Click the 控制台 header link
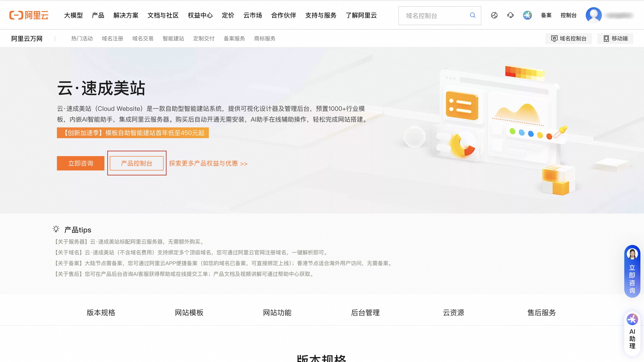 pyautogui.click(x=568, y=15)
